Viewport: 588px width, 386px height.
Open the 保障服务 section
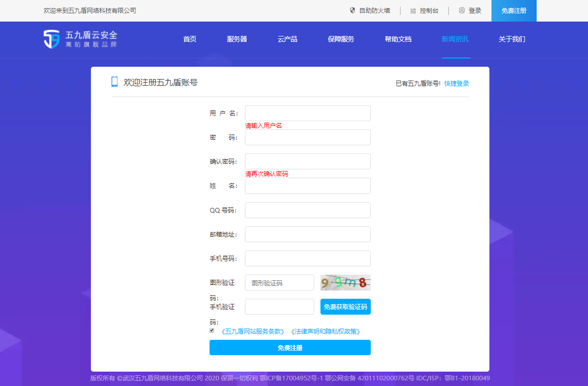[x=340, y=38]
